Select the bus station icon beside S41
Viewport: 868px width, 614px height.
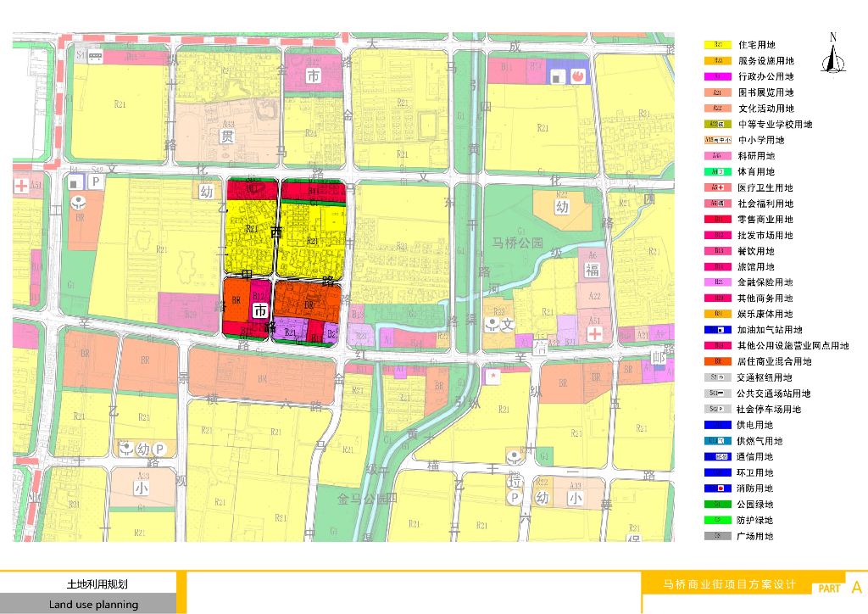[x=95, y=56]
